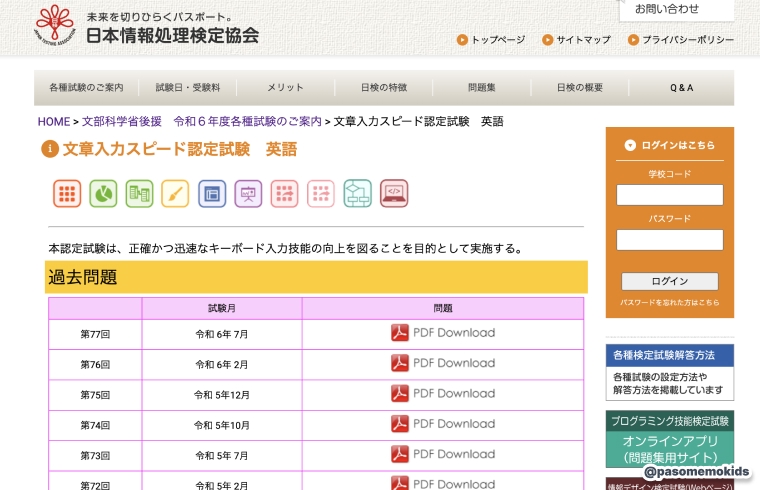This screenshot has height=490, width=760.
Task: Click the Japan Testing Association flower logo
Action: [55, 25]
